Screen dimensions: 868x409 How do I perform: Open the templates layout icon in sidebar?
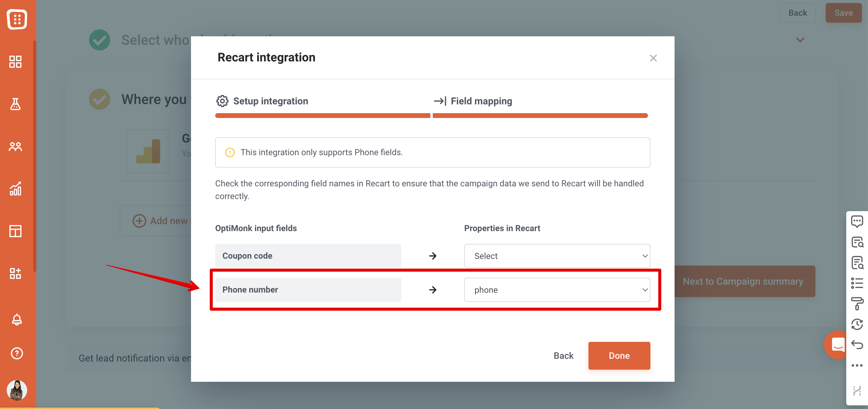(15, 231)
